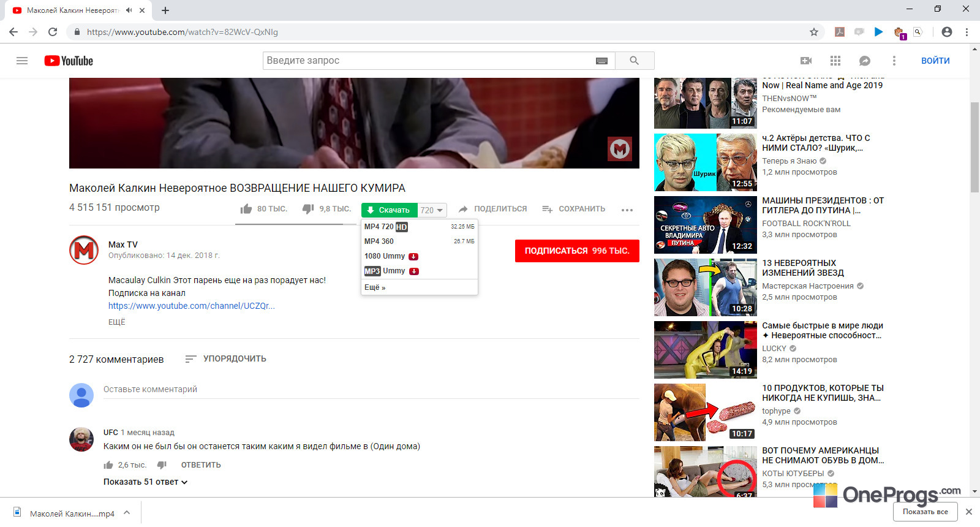Open МАШИНЫ ПРЕЗИДЕНТОВ thumbnail 12:32
980x527 pixels.
tap(706, 225)
